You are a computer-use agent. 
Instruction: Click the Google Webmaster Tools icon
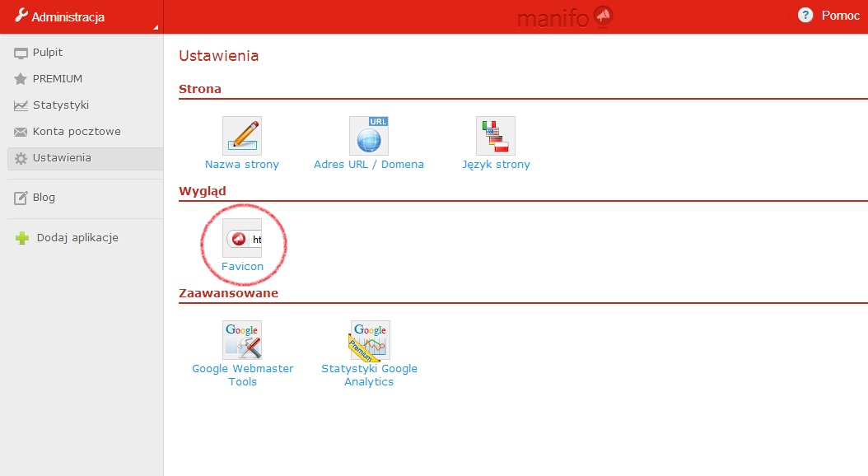pos(242,340)
